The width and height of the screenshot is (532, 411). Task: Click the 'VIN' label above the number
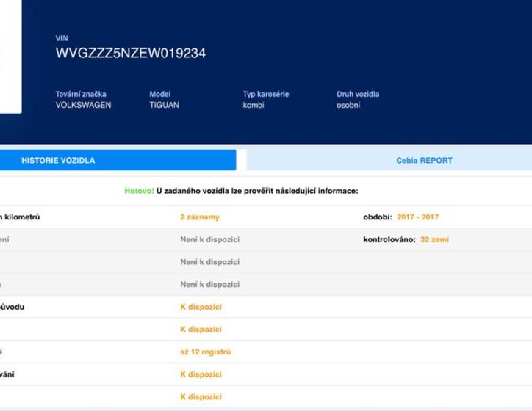[x=62, y=38]
